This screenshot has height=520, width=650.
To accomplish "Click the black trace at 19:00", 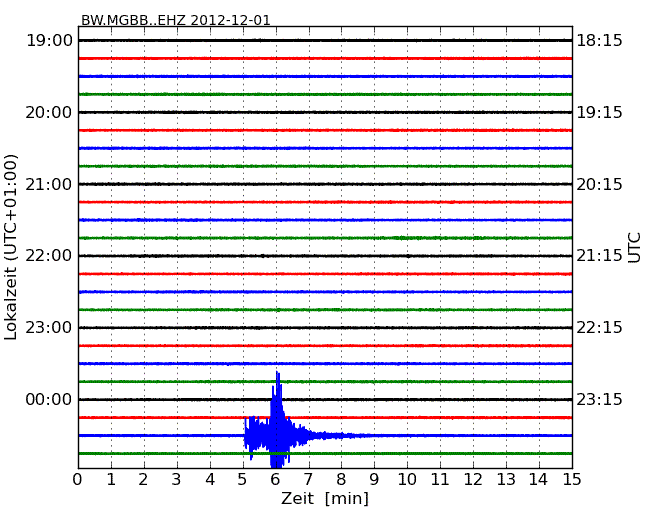I will tap(325, 41).
